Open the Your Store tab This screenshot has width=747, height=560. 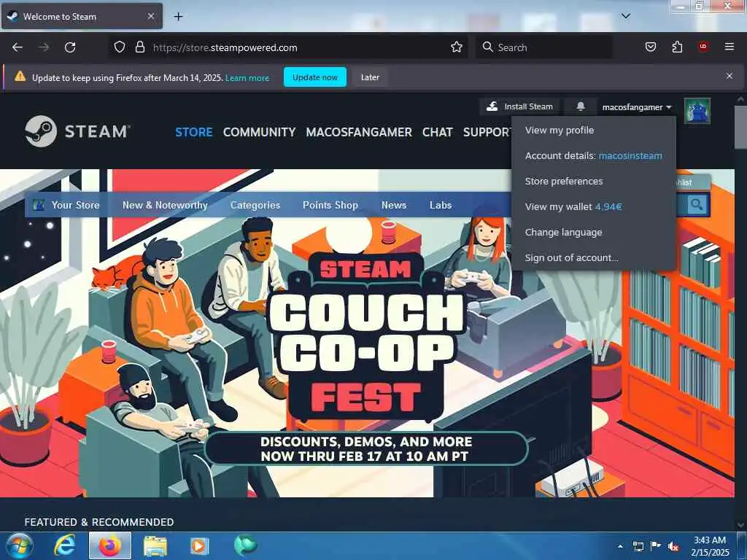tap(66, 205)
